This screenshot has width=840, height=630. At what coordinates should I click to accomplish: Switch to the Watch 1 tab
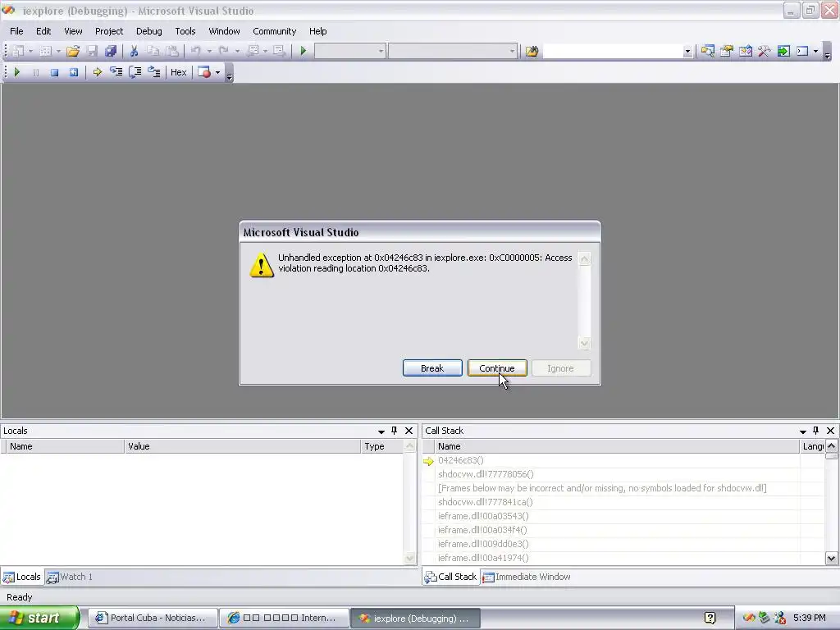pos(71,577)
